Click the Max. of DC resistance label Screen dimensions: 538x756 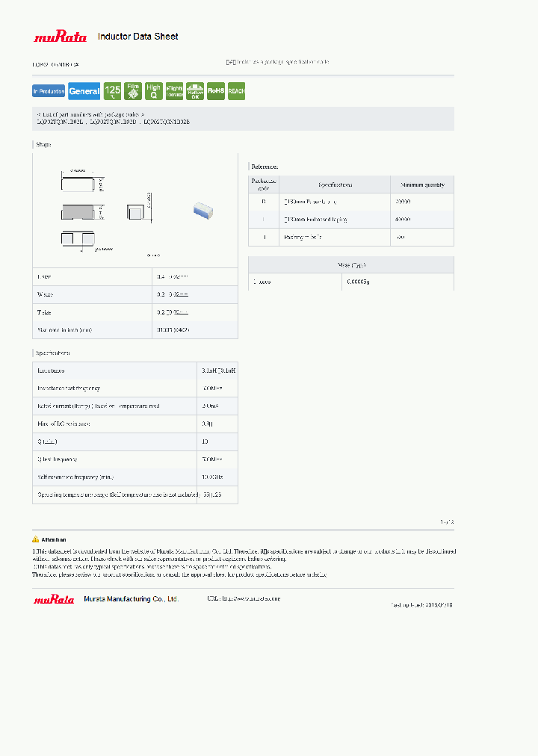(64, 424)
